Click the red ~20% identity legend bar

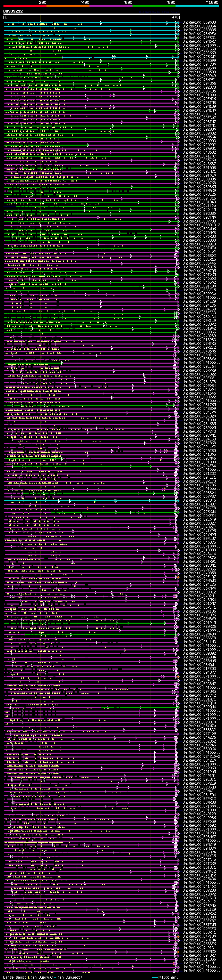coord(25,7)
